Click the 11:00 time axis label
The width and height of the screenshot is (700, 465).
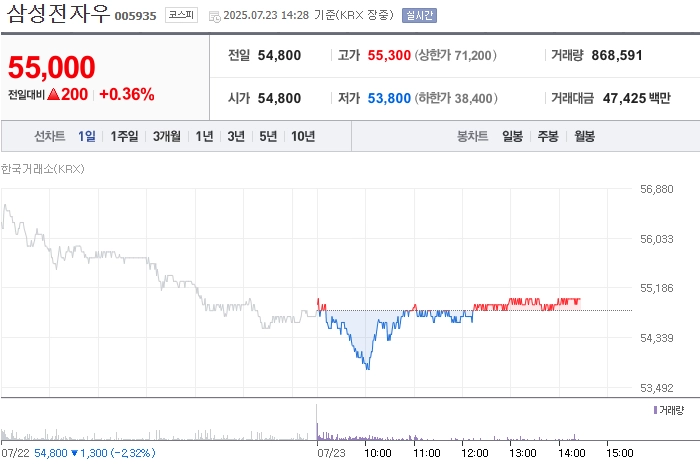[x=426, y=453]
